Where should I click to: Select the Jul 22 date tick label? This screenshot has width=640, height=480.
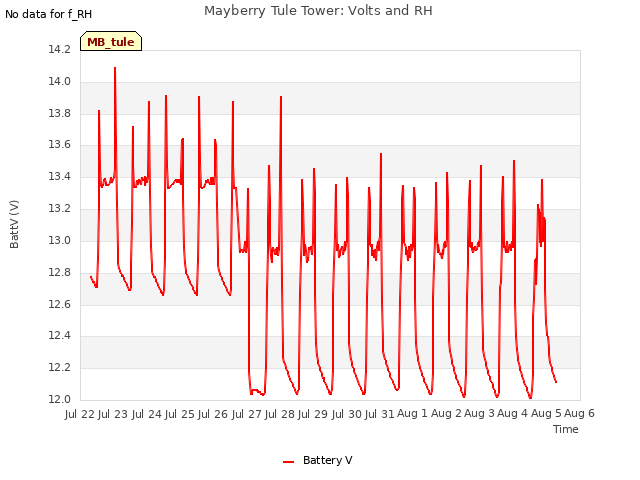[80, 414]
